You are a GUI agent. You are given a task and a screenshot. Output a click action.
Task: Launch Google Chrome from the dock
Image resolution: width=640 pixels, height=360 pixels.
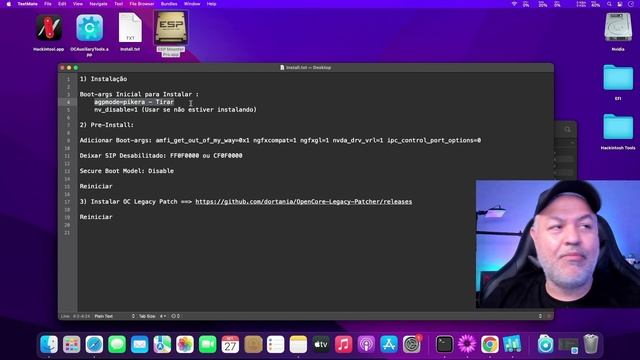coord(489,344)
